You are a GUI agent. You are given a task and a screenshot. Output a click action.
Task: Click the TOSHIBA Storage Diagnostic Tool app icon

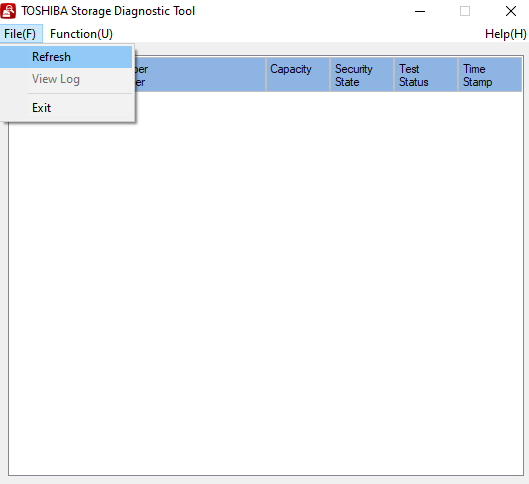(x=8, y=11)
